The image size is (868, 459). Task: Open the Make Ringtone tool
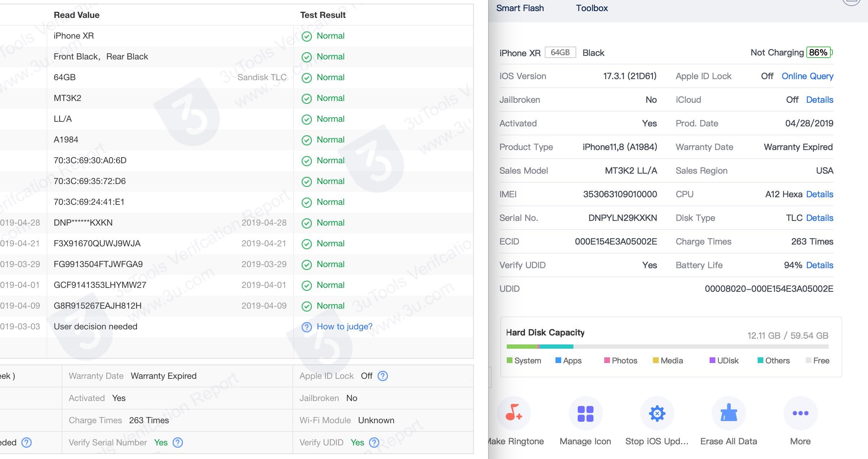pyautogui.click(x=514, y=414)
